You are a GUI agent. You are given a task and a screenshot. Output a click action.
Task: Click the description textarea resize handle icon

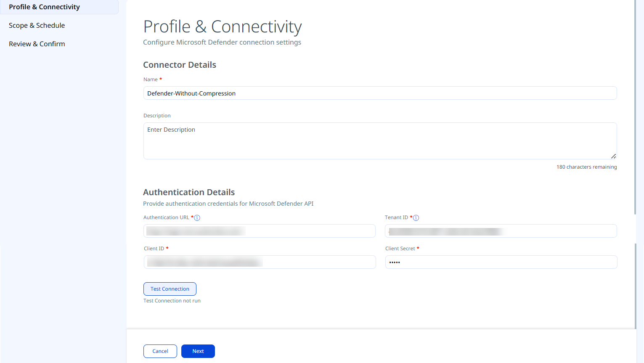pyautogui.click(x=613, y=156)
